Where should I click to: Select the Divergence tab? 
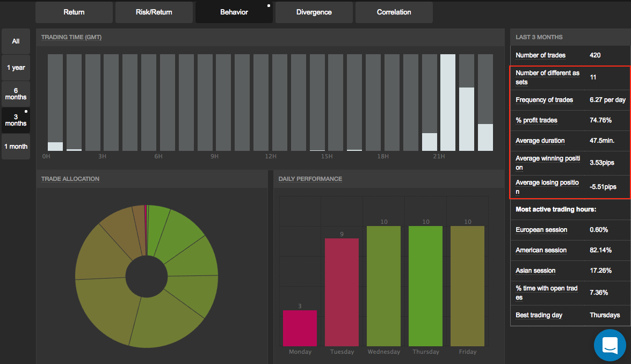[x=314, y=12]
